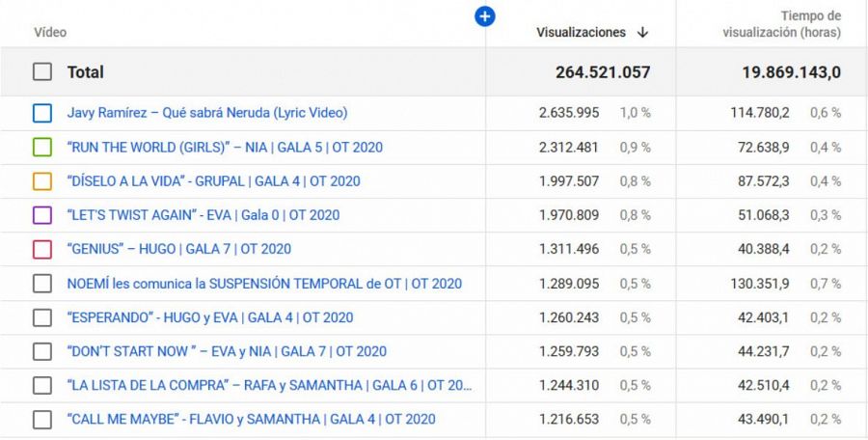Viewport: 868px width, 440px height.
Task: Toggle the Total row checkbox
Action: pos(42,72)
